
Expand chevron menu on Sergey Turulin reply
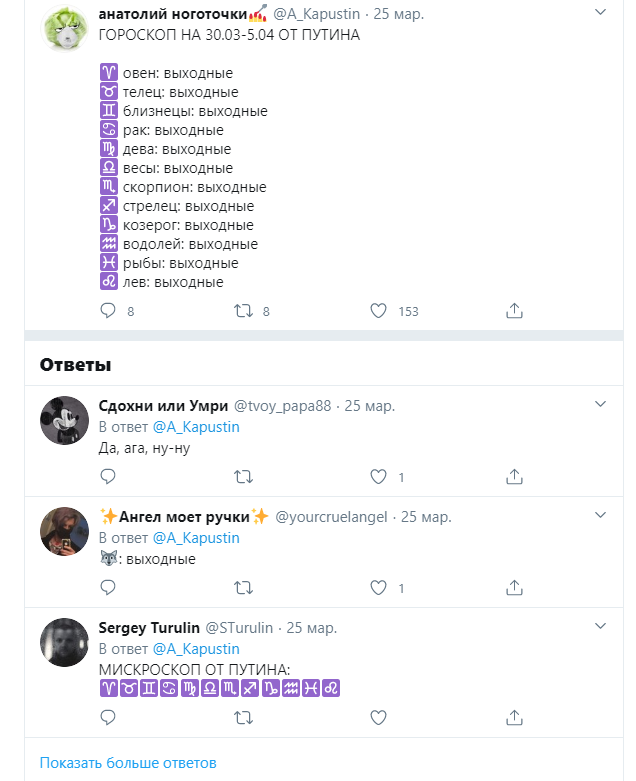click(601, 626)
